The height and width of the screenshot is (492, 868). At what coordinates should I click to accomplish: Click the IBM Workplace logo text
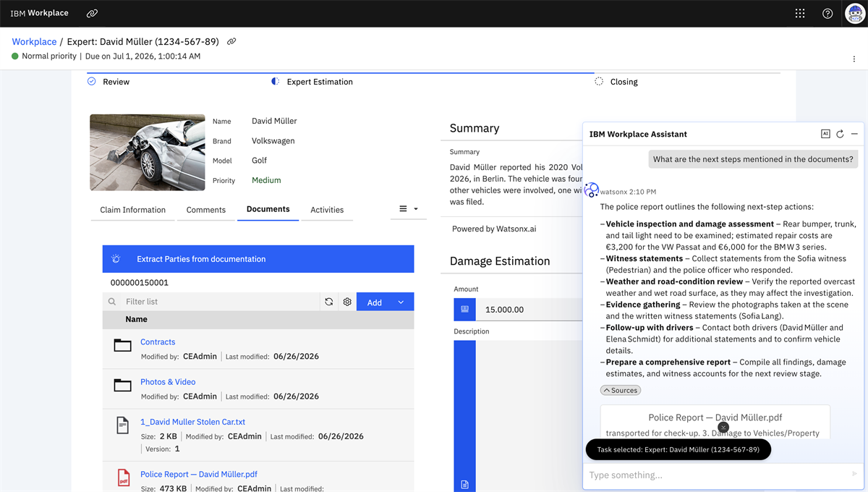(39, 13)
